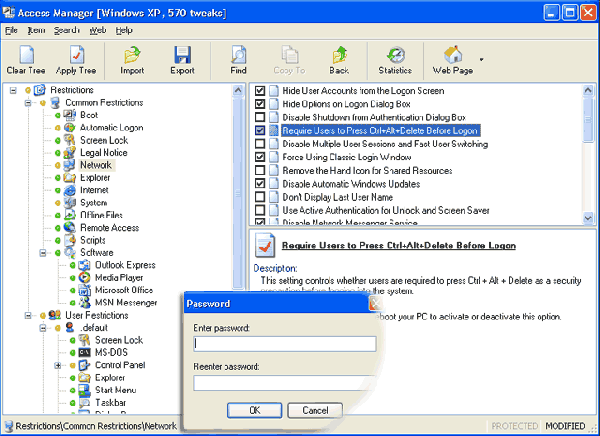The width and height of the screenshot is (600, 436).
Task: Click the Clear Tree toolbar icon
Action: [24, 55]
